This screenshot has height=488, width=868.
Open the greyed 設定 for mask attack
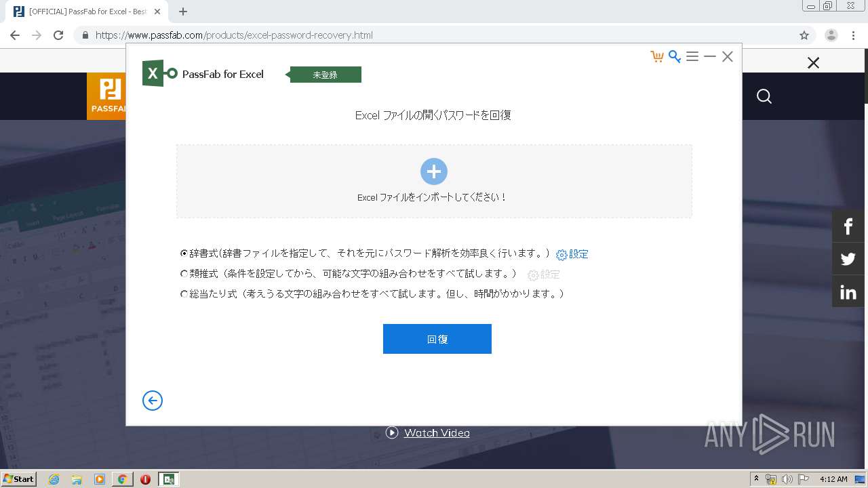(544, 274)
